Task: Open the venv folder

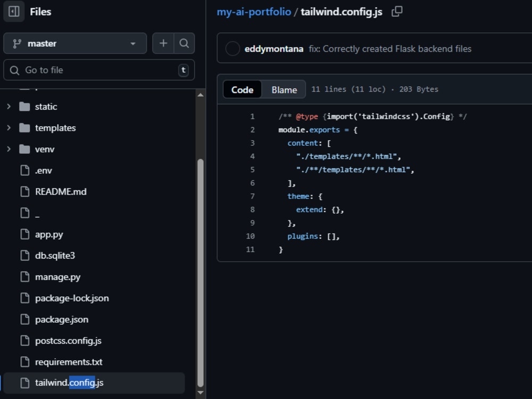Action: tap(45, 149)
